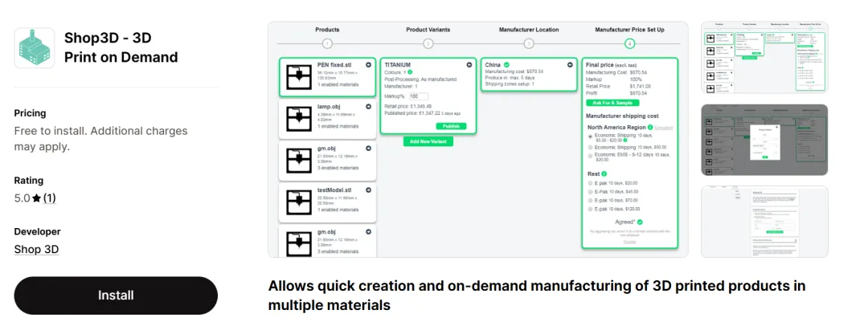Expand the China manufacturer card arrow
This screenshot has height=322, width=868.
570,64
